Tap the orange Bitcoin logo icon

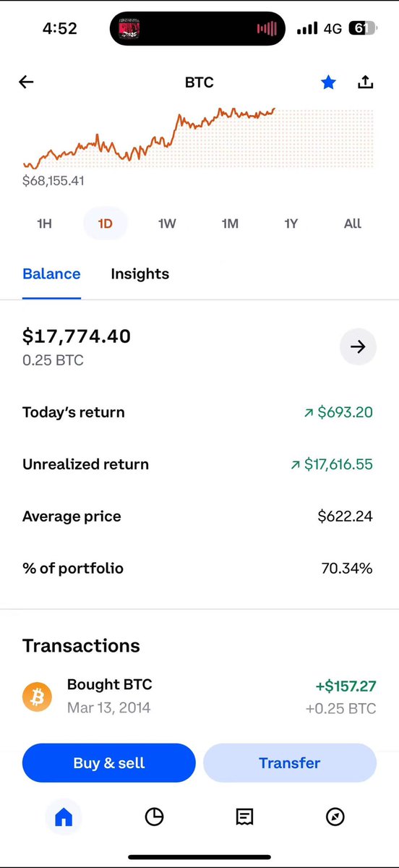click(37, 697)
